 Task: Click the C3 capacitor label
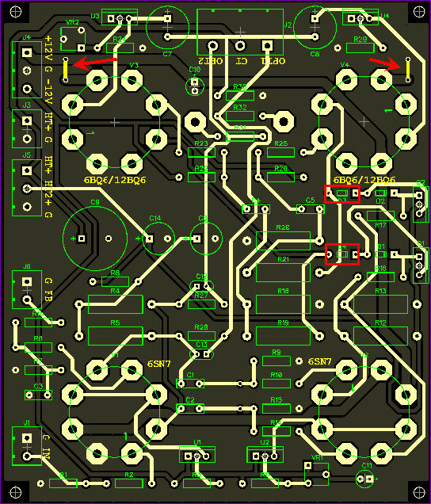point(38,387)
